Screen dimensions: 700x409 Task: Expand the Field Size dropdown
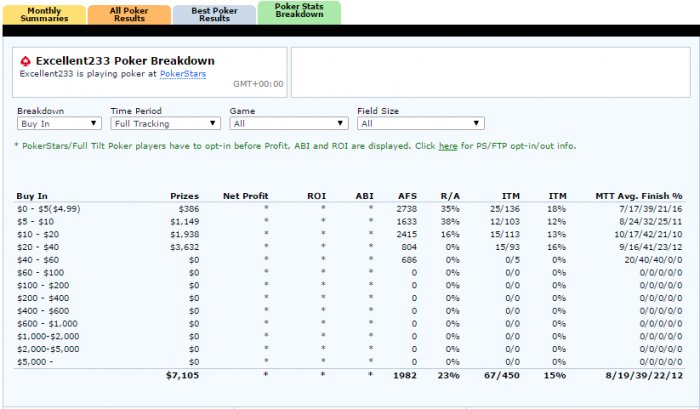tap(420, 123)
